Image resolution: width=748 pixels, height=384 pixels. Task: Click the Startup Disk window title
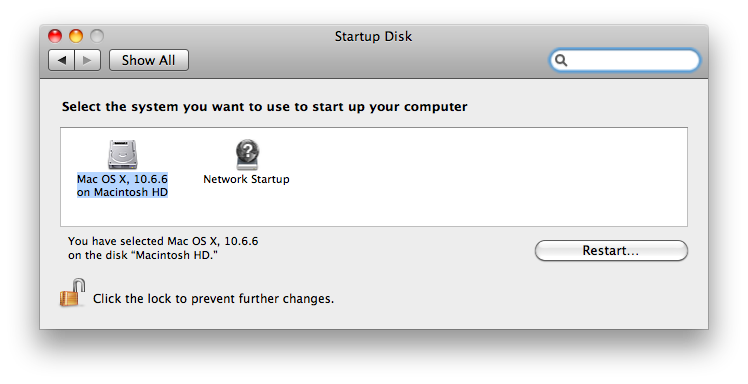click(373, 36)
